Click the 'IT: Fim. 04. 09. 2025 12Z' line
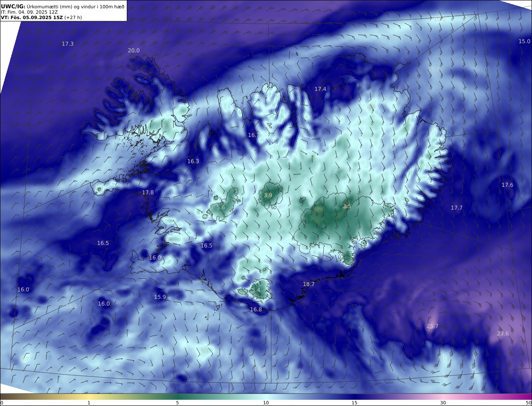 pyautogui.click(x=29, y=12)
